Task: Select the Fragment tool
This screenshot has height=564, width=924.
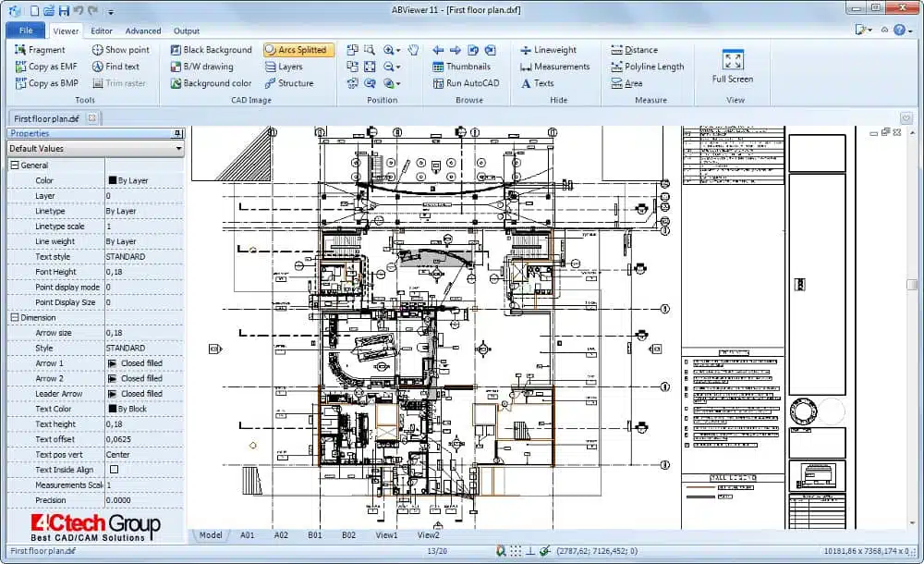Action: point(45,49)
